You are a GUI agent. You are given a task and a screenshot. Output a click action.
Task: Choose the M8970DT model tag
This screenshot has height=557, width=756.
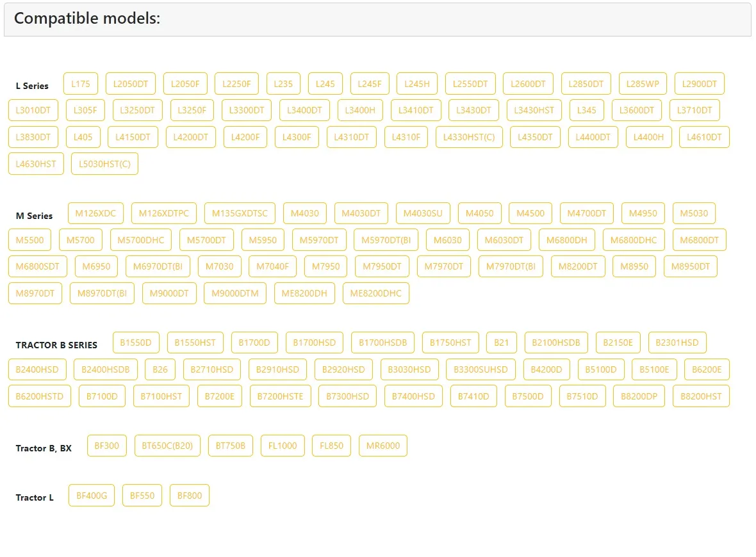[x=35, y=293]
